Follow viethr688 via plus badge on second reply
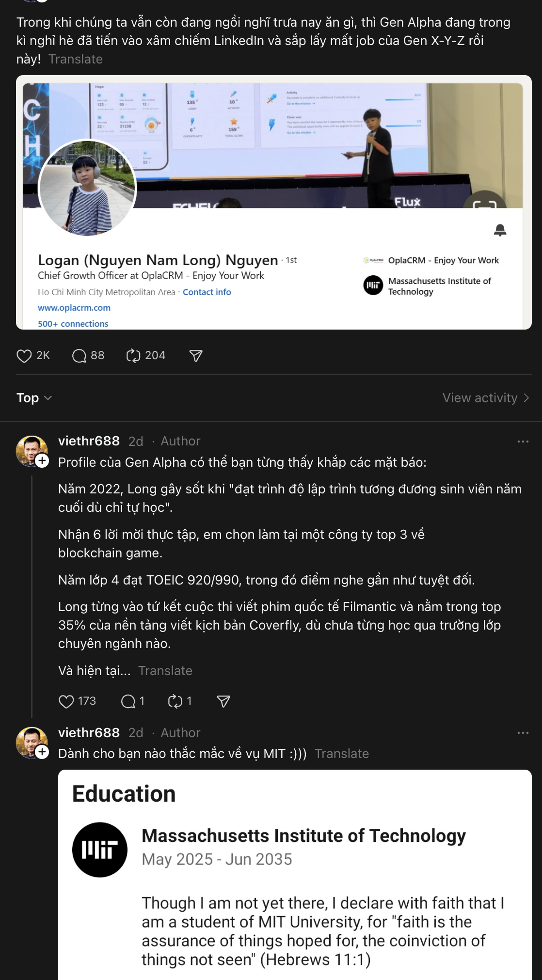The height and width of the screenshot is (980, 542). pyautogui.click(x=43, y=752)
